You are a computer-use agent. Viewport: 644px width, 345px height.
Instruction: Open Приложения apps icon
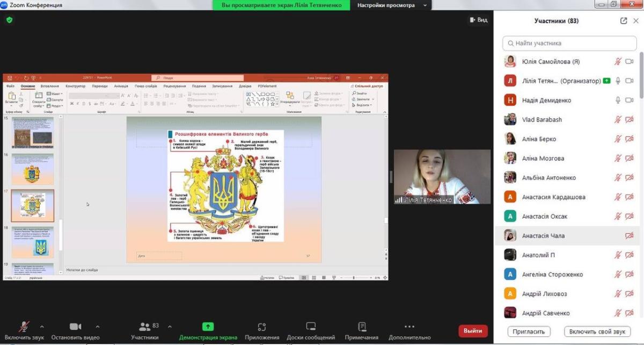262,327
